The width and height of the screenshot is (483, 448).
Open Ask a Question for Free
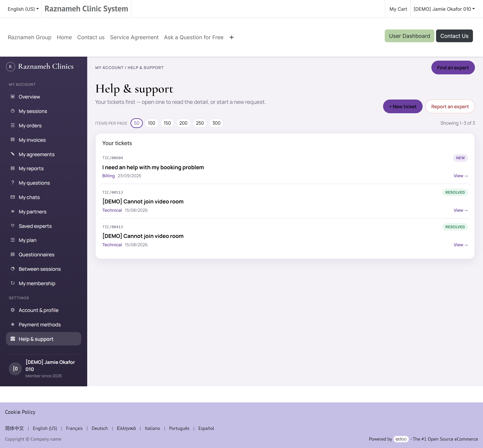(194, 37)
